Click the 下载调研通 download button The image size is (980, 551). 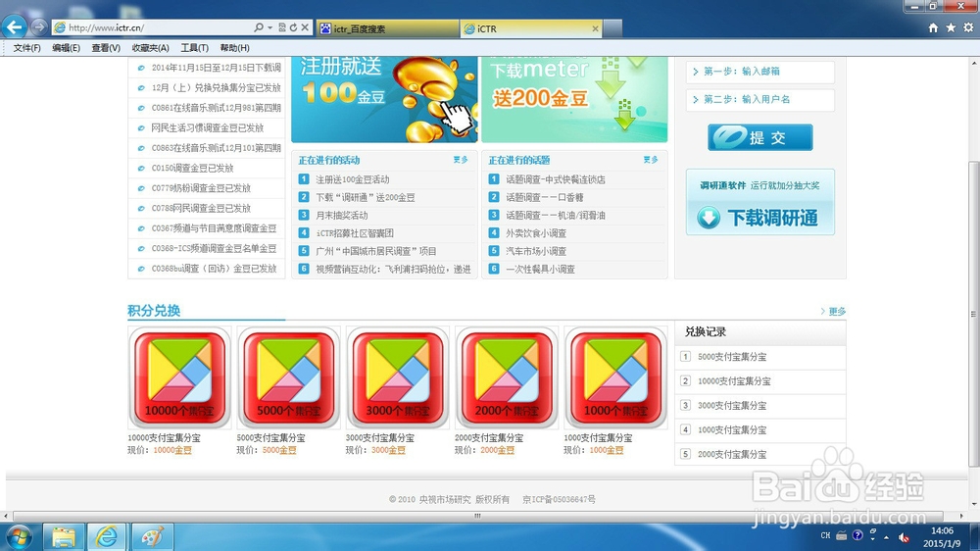(760, 218)
